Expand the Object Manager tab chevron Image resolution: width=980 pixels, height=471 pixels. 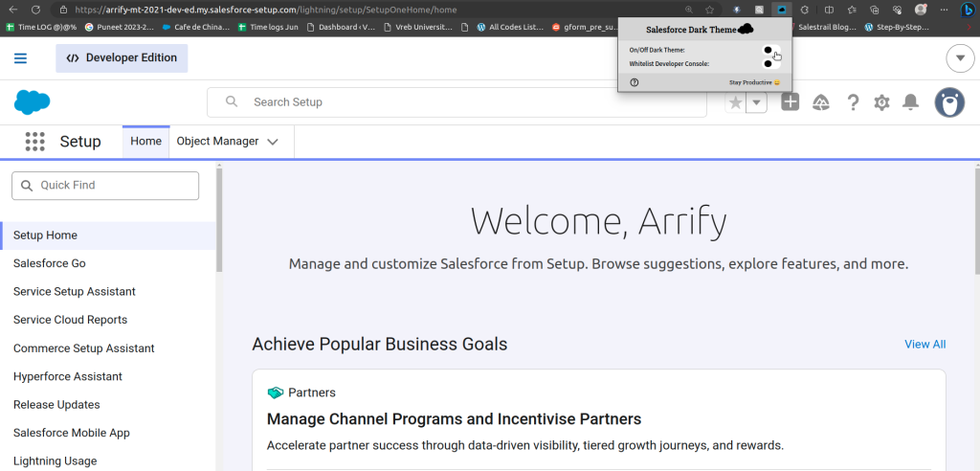273,142
